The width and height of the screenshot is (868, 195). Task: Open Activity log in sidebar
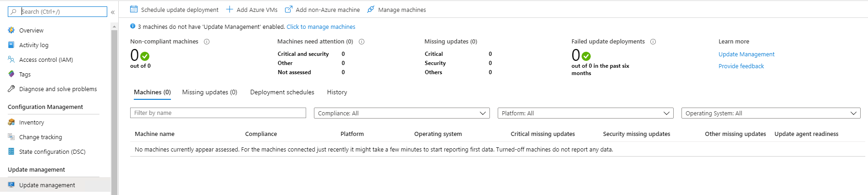click(33, 45)
